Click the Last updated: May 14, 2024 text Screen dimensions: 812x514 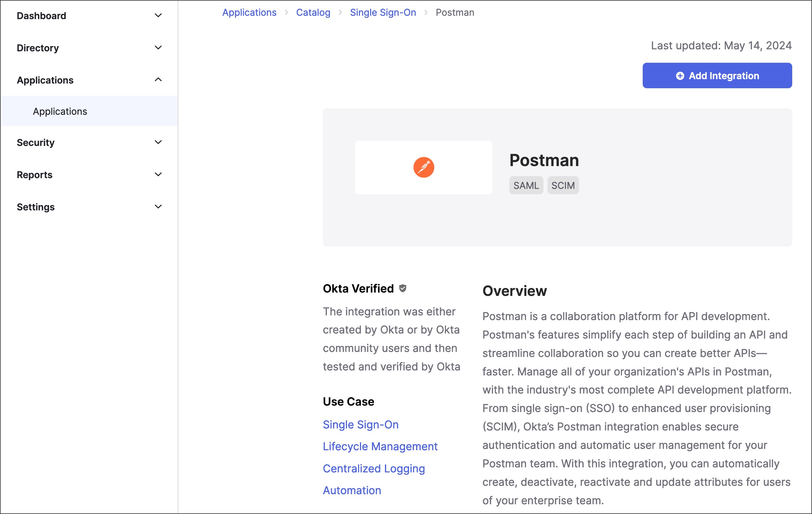click(x=721, y=46)
